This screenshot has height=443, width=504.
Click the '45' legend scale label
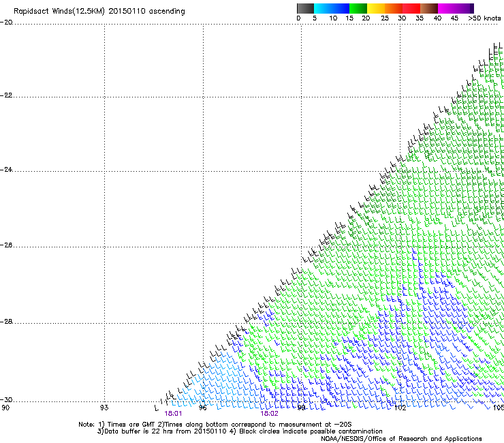pos(454,18)
